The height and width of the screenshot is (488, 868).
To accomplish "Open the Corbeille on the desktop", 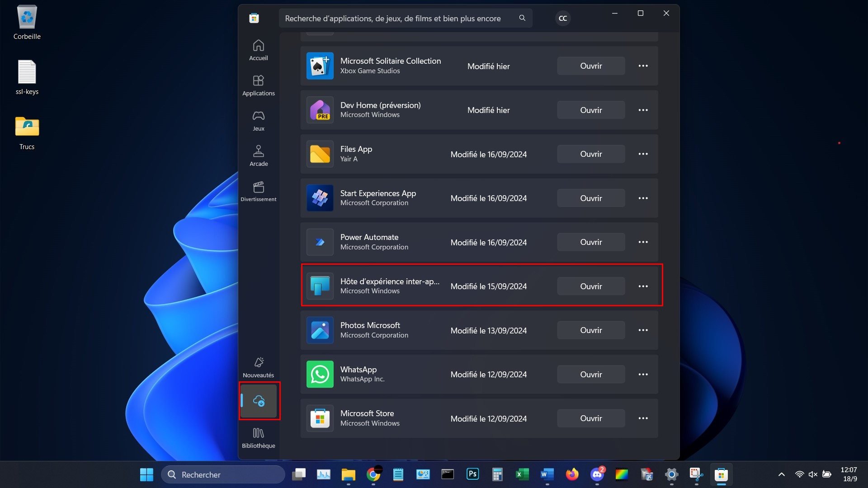I will (x=27, y=23).
